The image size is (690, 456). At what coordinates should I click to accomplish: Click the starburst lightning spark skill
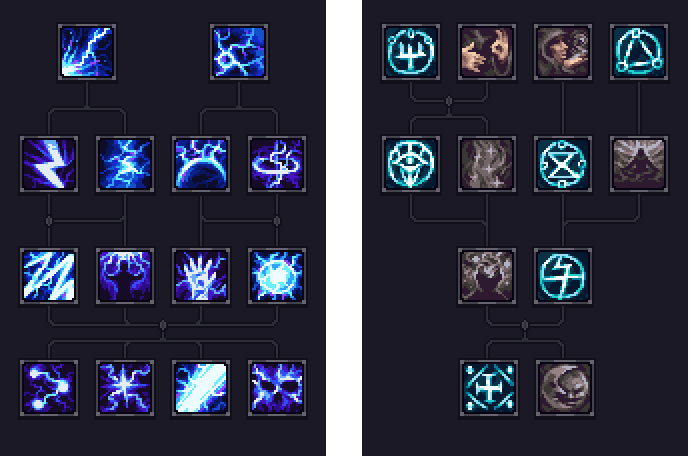[x=125, y=388]
